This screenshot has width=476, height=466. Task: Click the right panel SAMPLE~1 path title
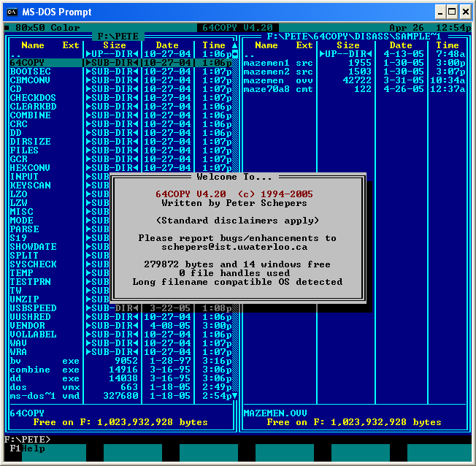pyautogui.click(x=354, y=37)
